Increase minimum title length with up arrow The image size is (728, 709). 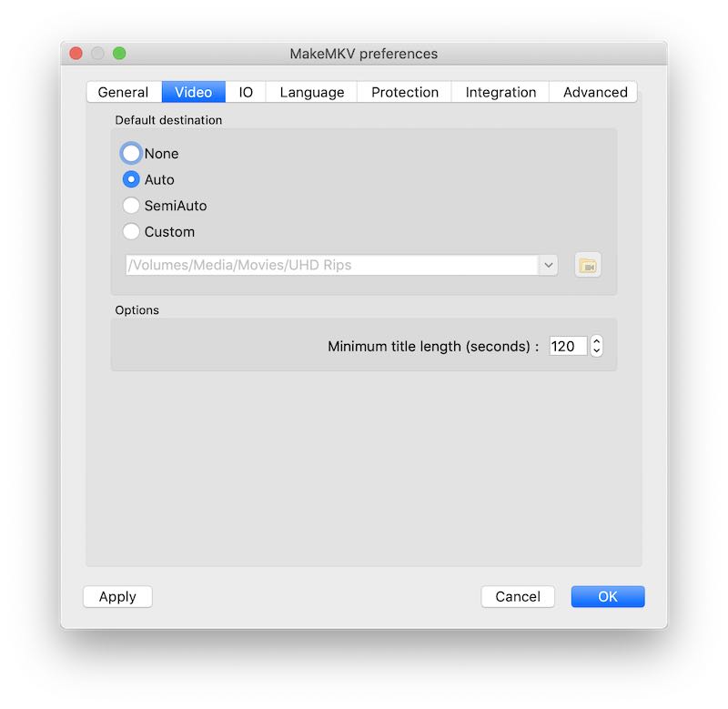pos(597,341)
